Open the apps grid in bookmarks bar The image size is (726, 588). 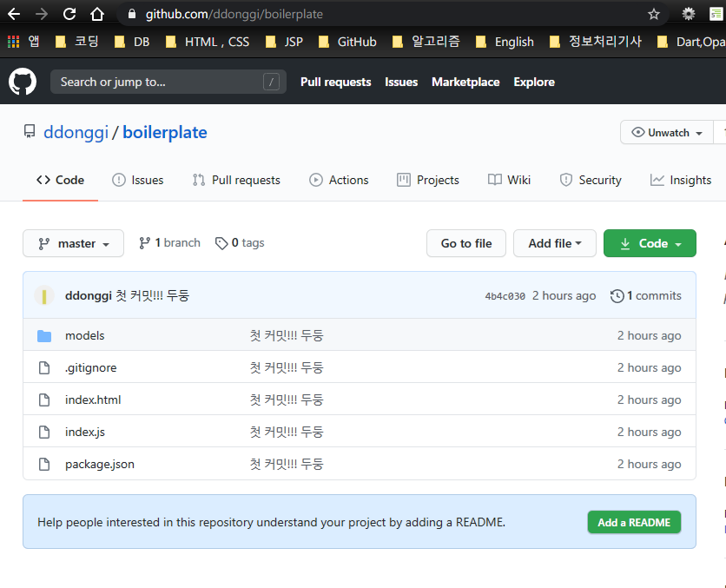point(13,42)
